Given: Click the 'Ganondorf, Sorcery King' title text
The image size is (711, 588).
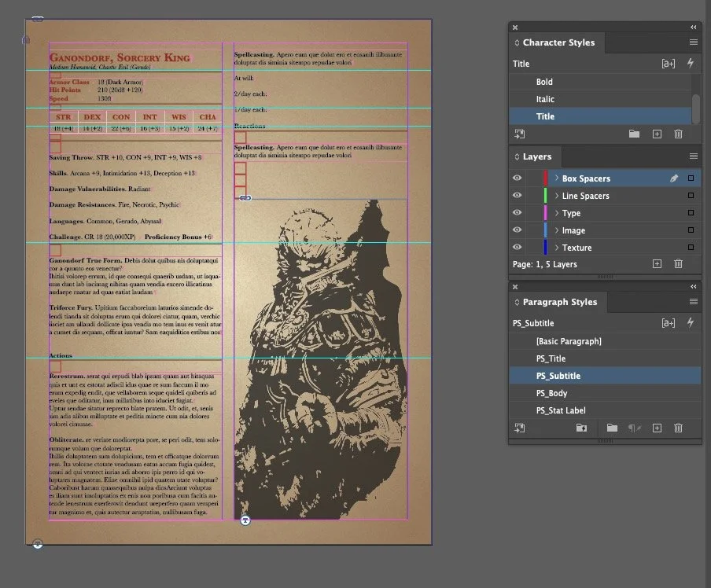Looking at the screenshot, I should (120, 57).
